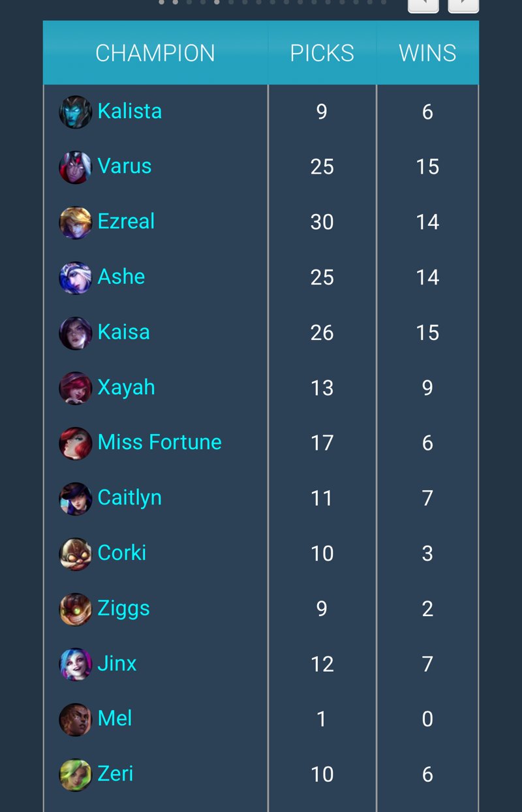Click the Corki champion icon
This screenshot has height=812, width=522.
75,554
